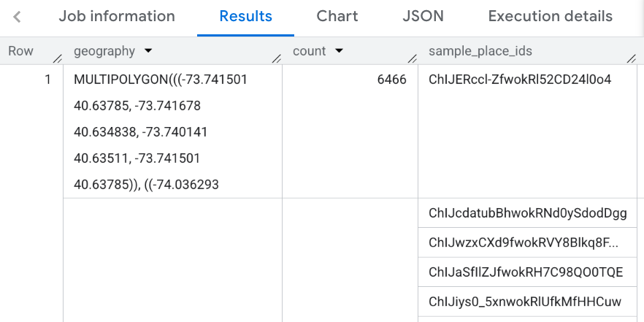This screenshot has height=322, width=644.
Task: Click the Row column resize handle
Action: pos(57,58)
